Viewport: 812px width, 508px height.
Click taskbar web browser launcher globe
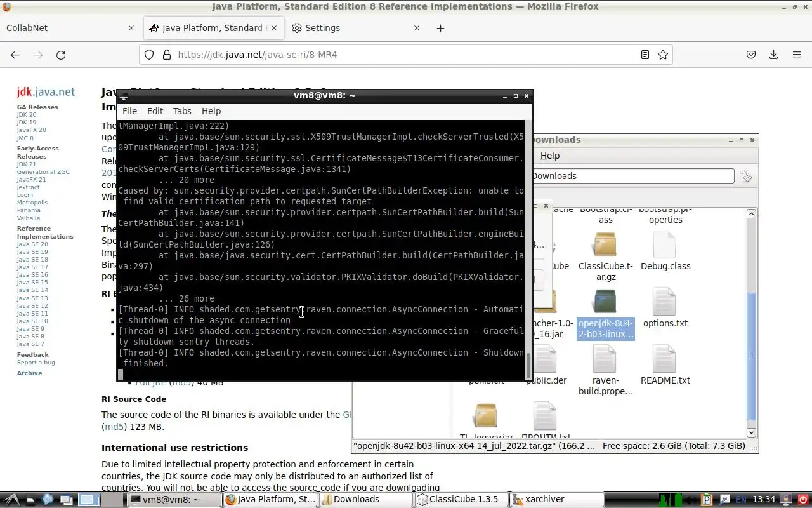pyautogui.click(x=48, y=500)
